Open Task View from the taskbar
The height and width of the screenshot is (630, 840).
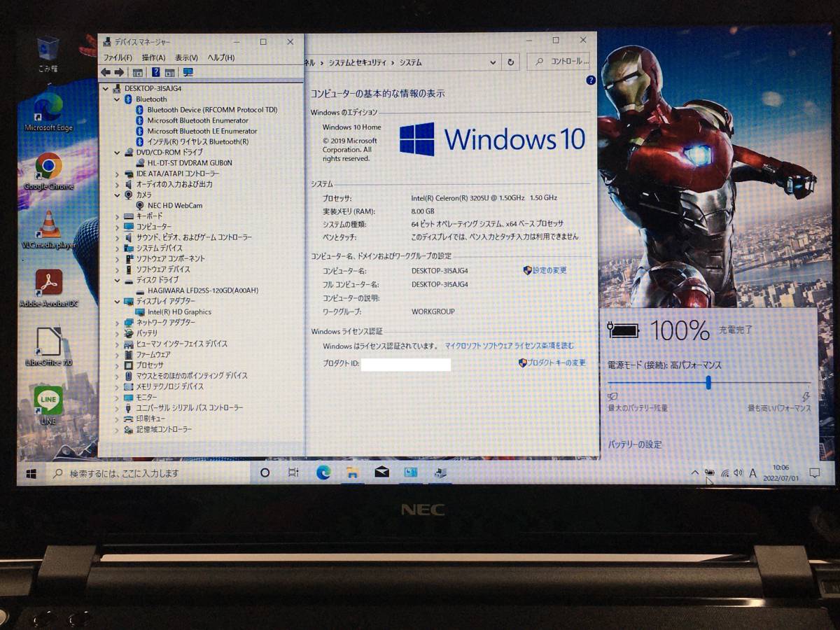(x=294, y=473)
